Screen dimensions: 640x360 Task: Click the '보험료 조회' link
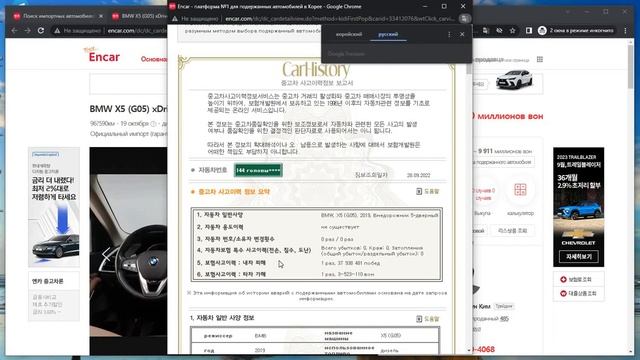[579, 280]
